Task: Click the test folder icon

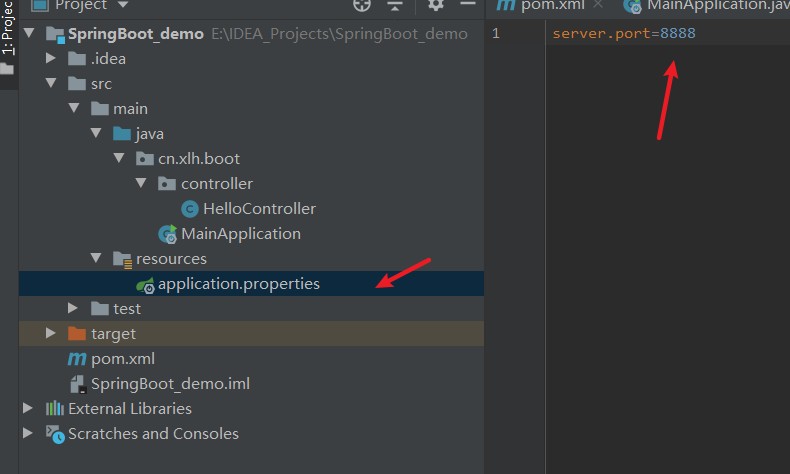Action: [100, 308]
